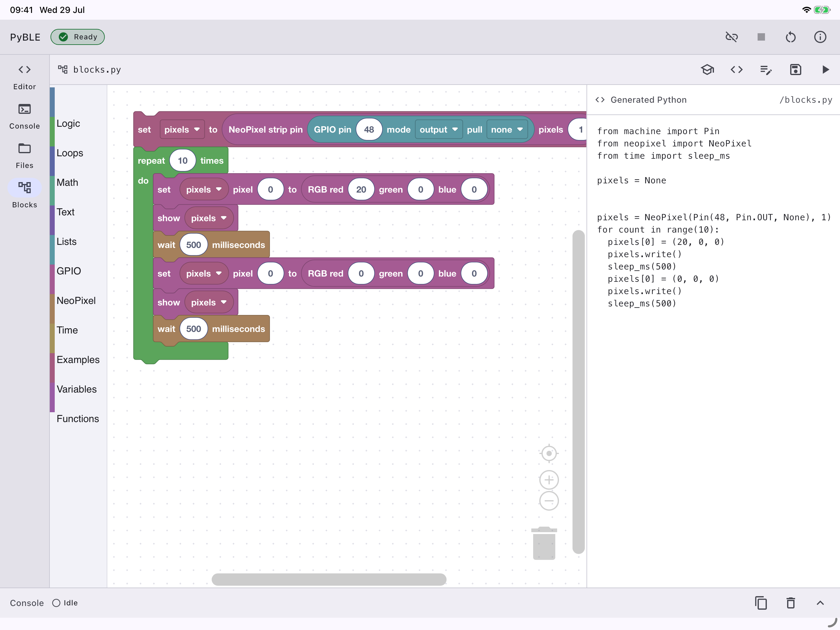Open pixels variable dropdown in top set block
This screenshot has height=630, width=840.
tap(182, 130)
